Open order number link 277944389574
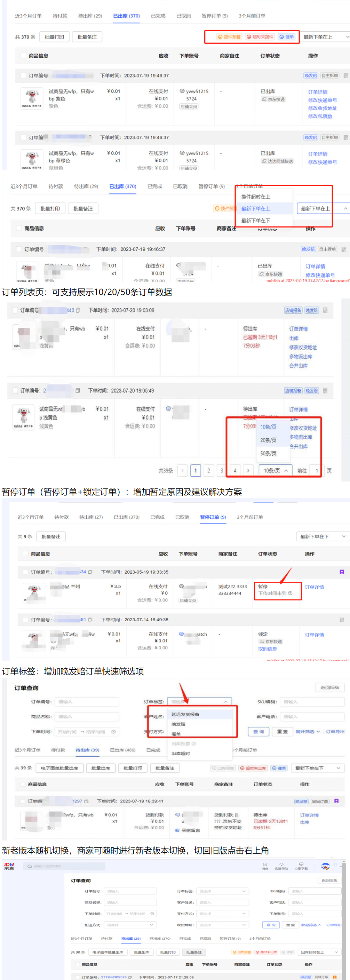350x980 pixels. pos(114,977)
